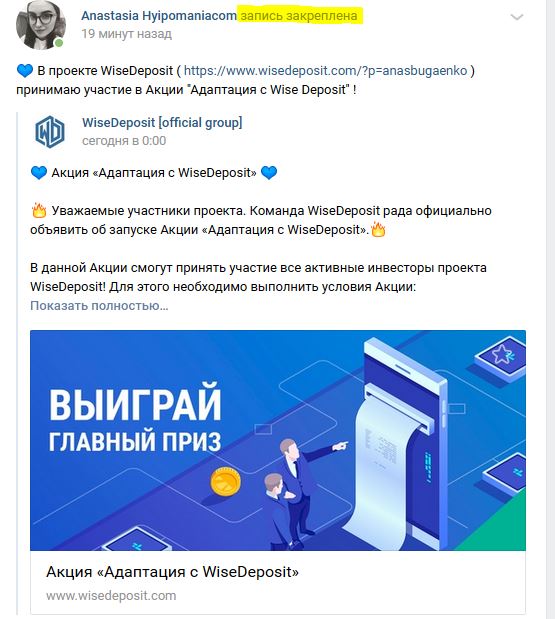
Task: Click the fire emoji after 'с WiseDeposit».'
Action: coord(378,229)
